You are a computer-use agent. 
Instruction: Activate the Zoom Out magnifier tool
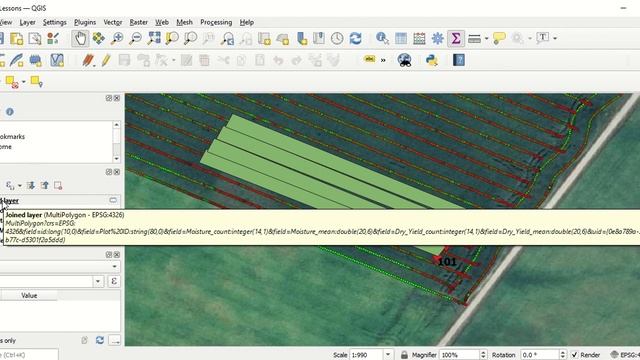135,38
